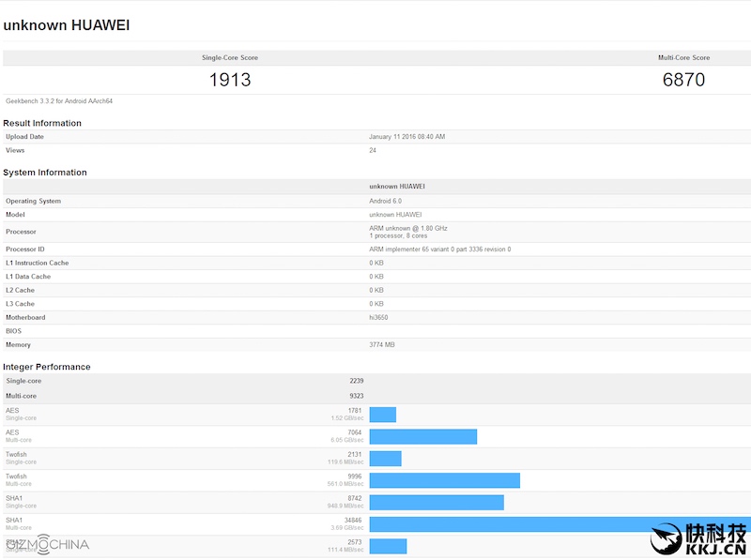The image size is (751, 560).
Task: Select the 'Memory' row label
Action: point(18,344)
